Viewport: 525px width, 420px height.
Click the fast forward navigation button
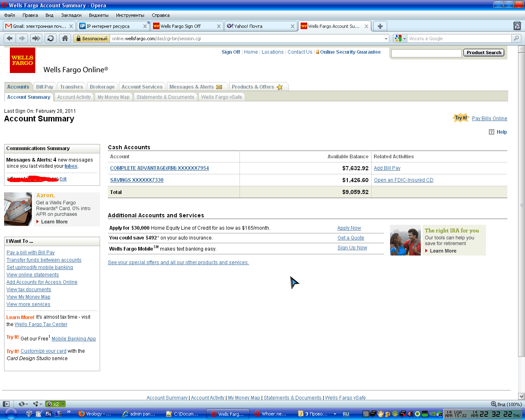point(37,38)
